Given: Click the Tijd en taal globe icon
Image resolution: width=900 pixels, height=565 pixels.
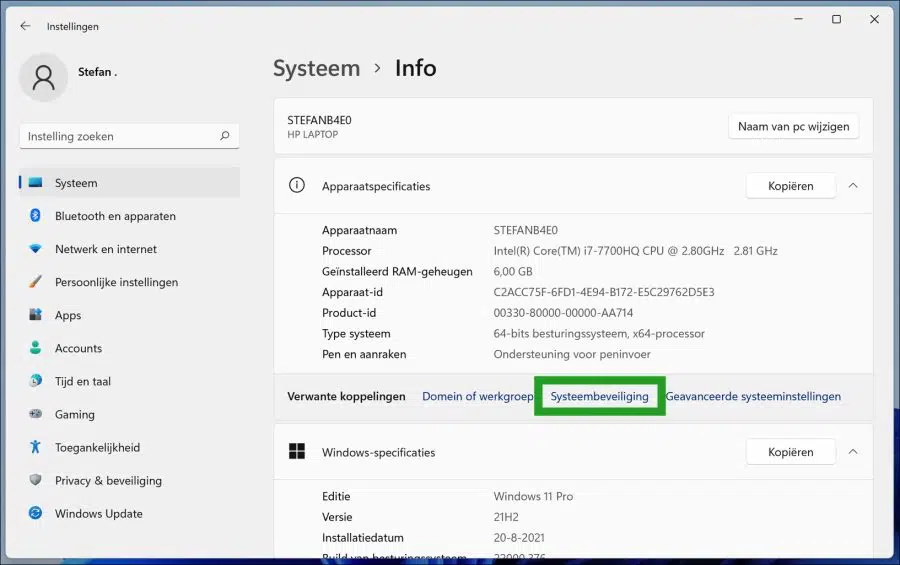Looking at the screenshot, I should coord(36,381).
